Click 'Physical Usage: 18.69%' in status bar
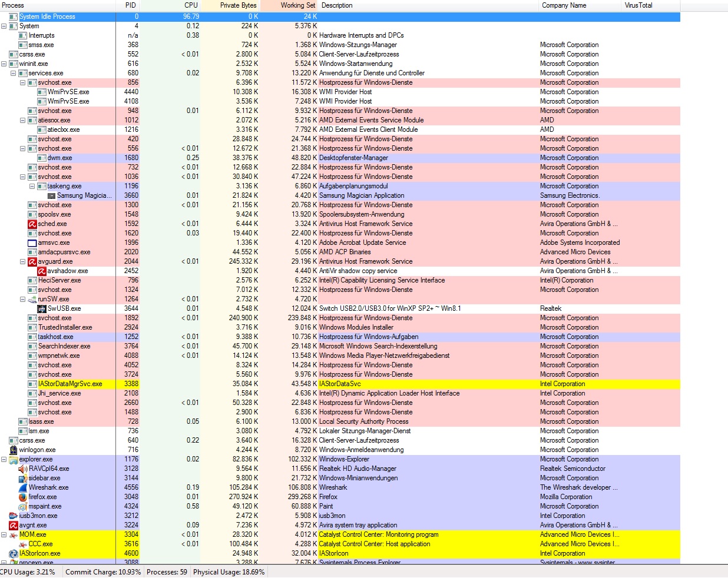Image resolution: width=728 pixels, height=578 pixels. pyautogui.click(x=229, y=572)
